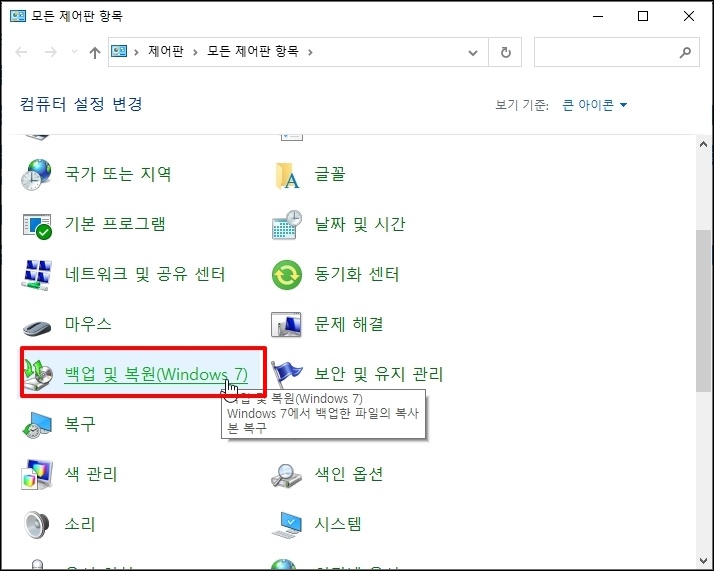Go up one folder level arrow
The width and height of the screenshot is (714, 571).
click(95, 53)
